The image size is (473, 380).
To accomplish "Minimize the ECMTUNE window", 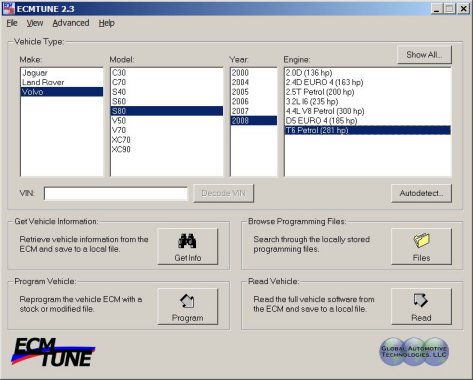I will point(437,9).
